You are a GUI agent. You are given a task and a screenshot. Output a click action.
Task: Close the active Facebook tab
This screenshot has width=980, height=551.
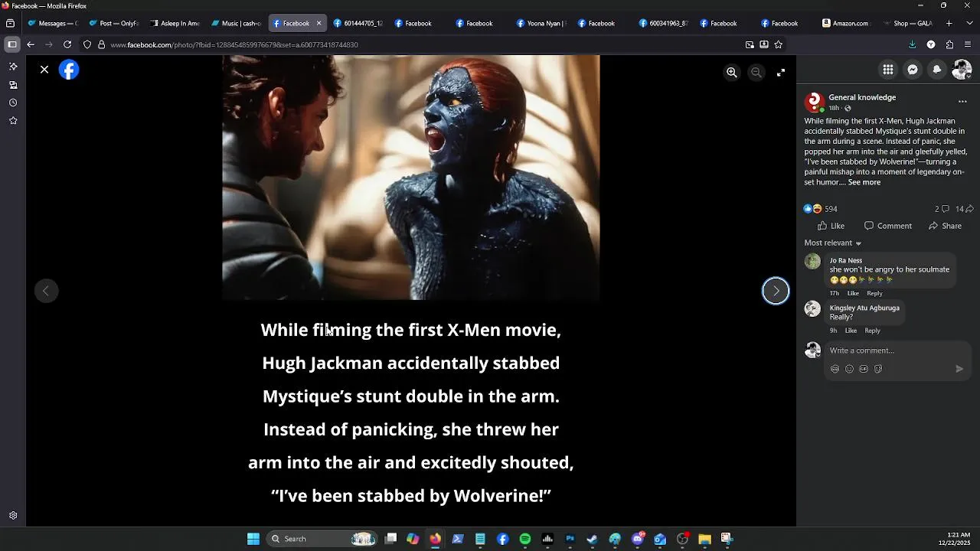[318, 23]
